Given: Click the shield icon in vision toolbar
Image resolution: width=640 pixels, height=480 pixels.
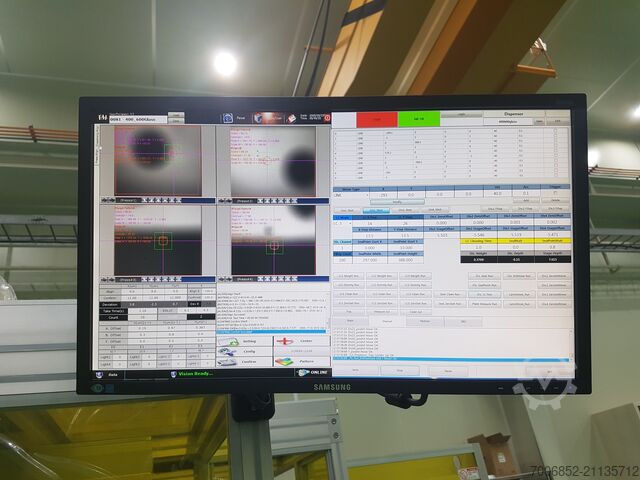Looking at the screenshot, I should [x=258, y=118].
